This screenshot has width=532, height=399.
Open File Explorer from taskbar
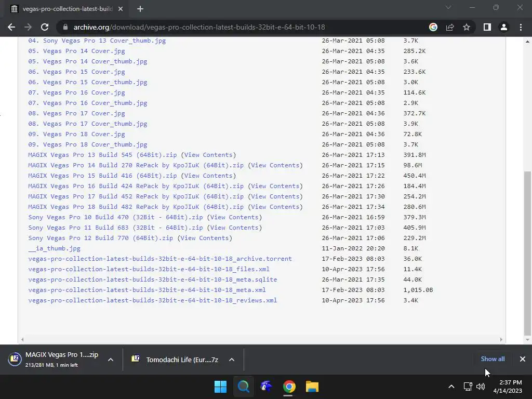(x=312, y=387)
